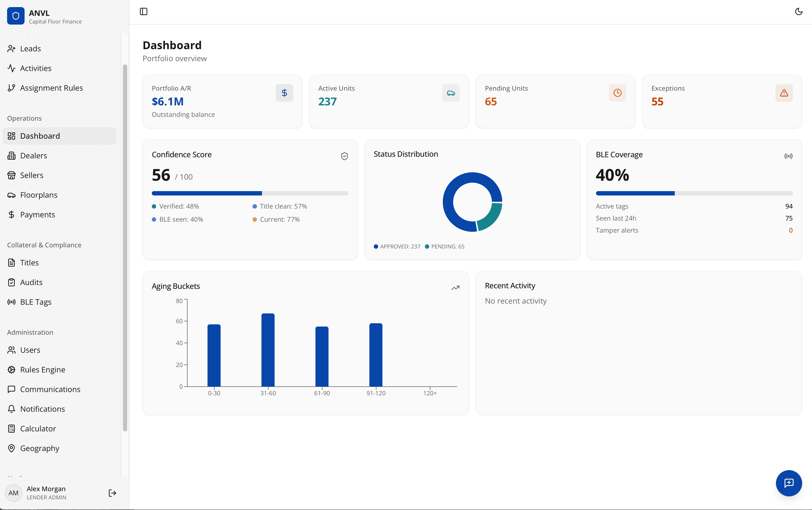This screenshot has width=812, height=510.
Task: Click the BLE Tags antenna icon
Action: tap(12, 302)
